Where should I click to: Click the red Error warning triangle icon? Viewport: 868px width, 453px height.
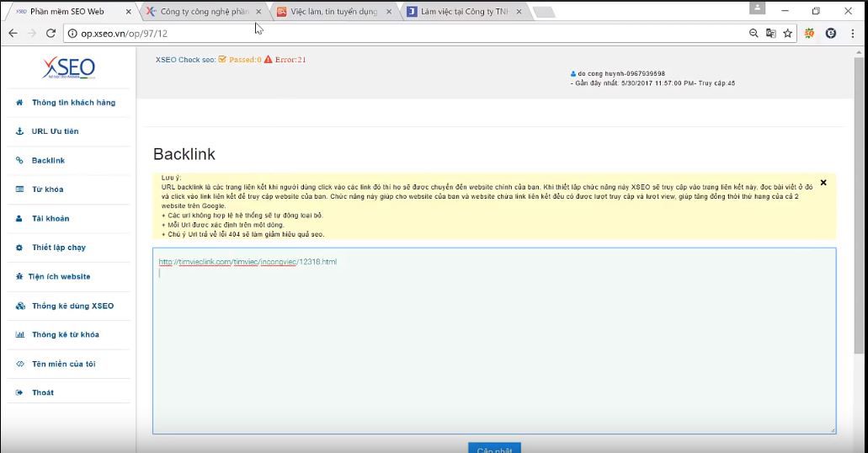click(268, 59)
